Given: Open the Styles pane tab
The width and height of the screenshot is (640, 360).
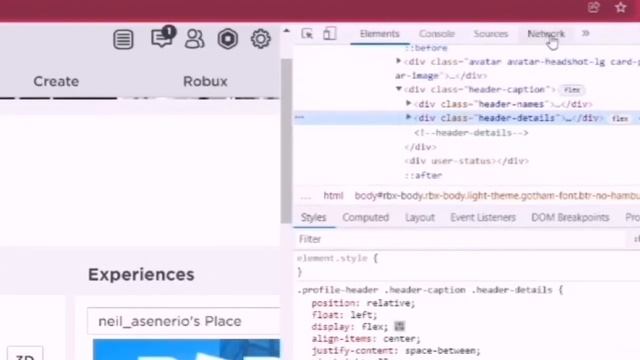Looking at the screenshot, I should point(313,218).
